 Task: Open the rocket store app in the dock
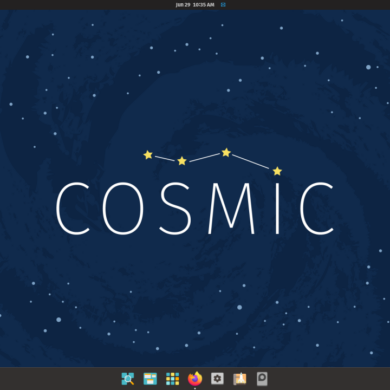(x=240, y=379)
